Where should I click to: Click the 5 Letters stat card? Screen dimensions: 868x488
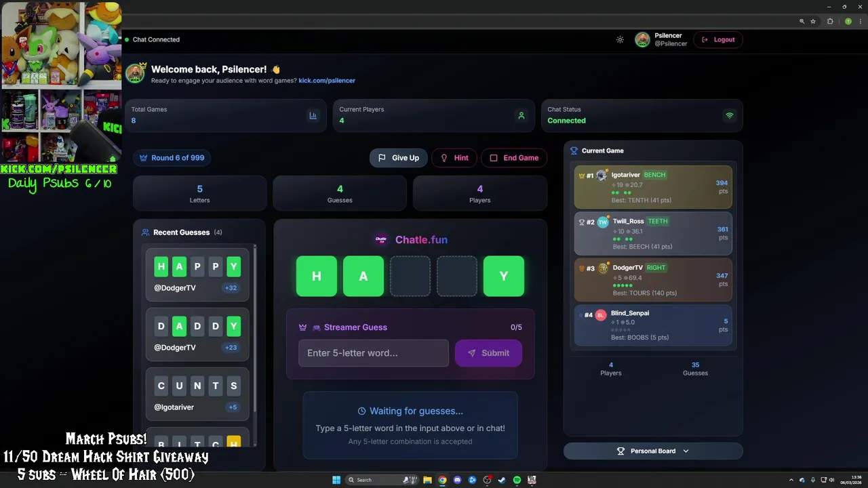coord(199,193)
